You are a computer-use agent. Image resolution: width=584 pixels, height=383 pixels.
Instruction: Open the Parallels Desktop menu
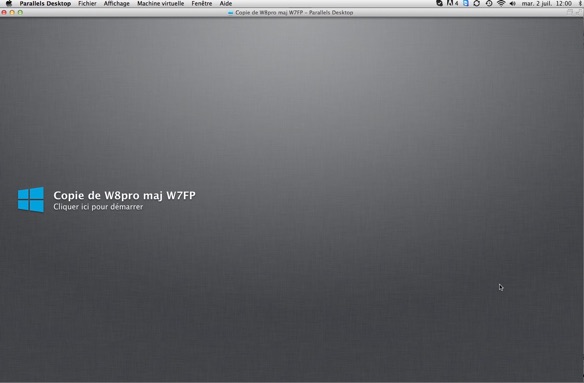pos(45,3)
